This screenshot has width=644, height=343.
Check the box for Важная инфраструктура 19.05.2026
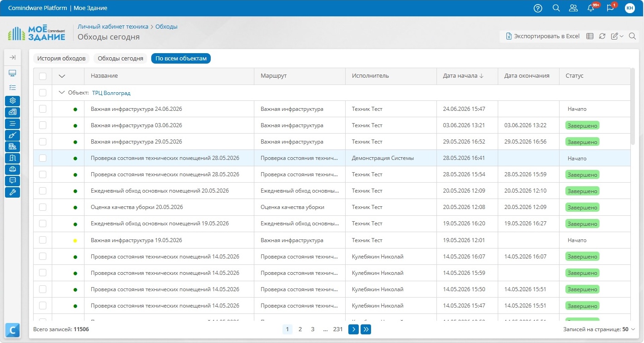pyautogui.click(x=43, y=240)
